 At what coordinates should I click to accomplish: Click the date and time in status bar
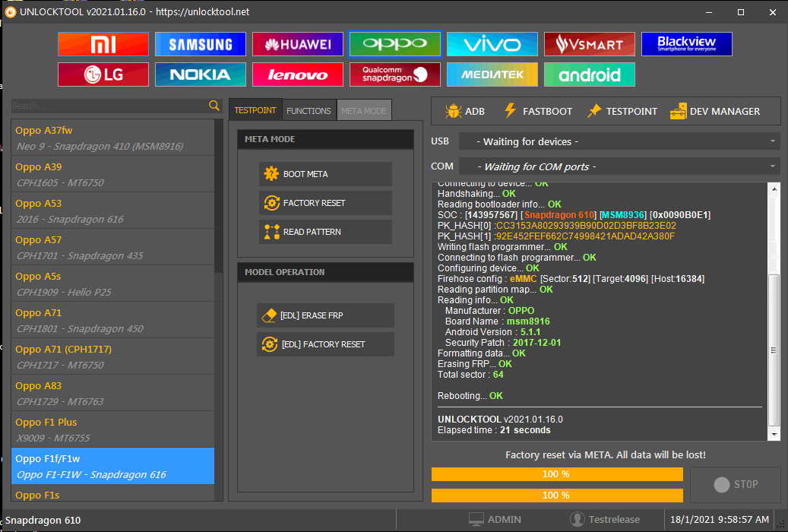coord(719,519)
